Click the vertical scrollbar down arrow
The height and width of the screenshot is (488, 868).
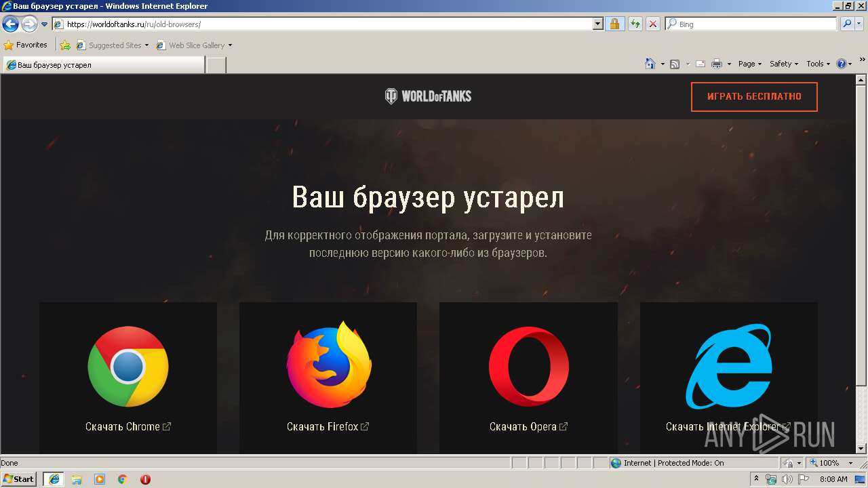click(x=862, y=448)
